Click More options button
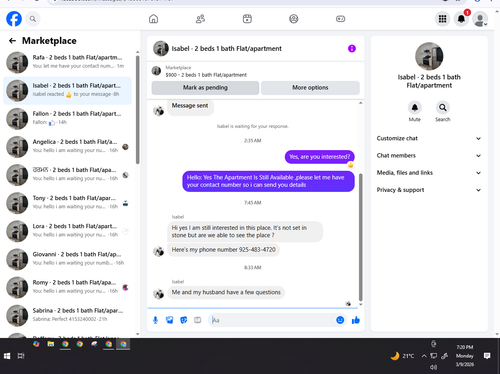This screenshot has height=374, width=500. point(310,88)
